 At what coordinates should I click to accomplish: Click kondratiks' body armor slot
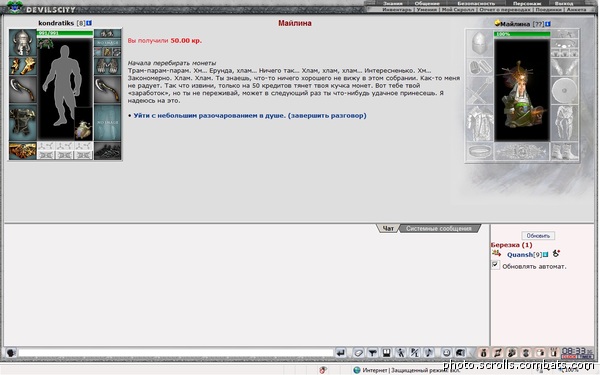(23, 122)
